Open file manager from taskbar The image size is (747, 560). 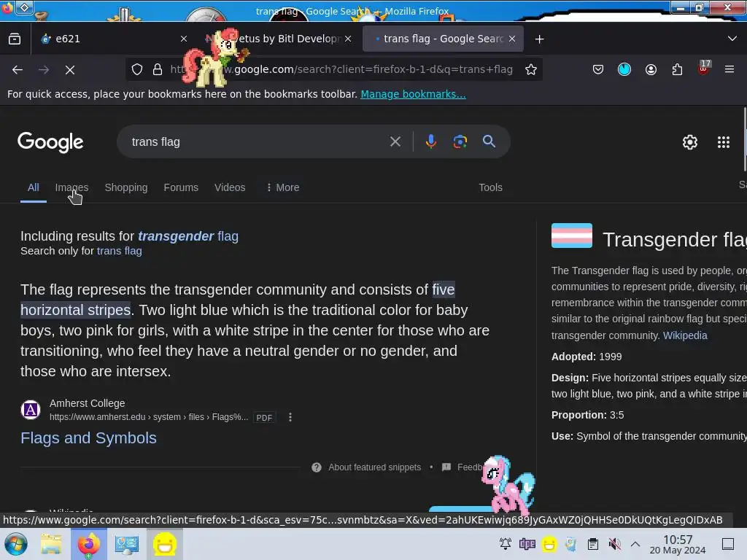(x=51, y=544)
